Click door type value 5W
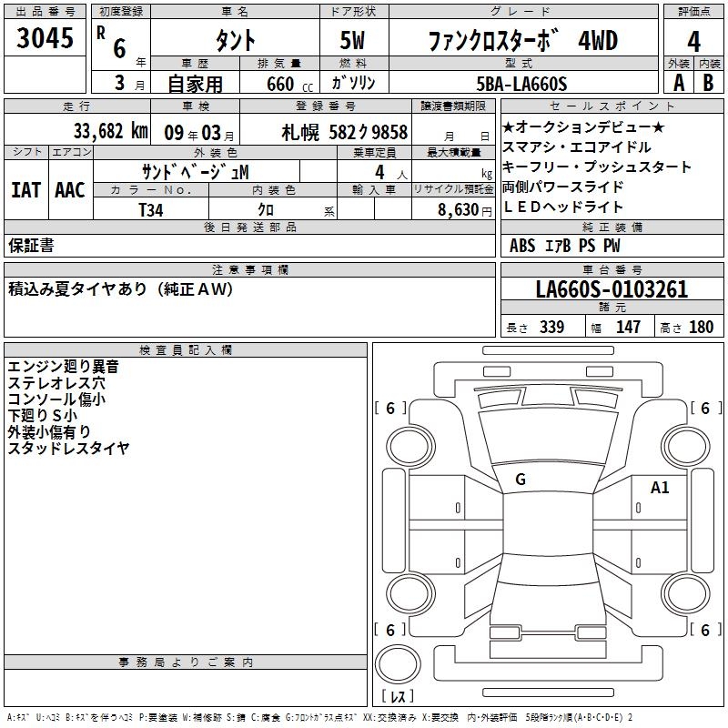This screenshot has height=728, width=728. coord(352,40)
